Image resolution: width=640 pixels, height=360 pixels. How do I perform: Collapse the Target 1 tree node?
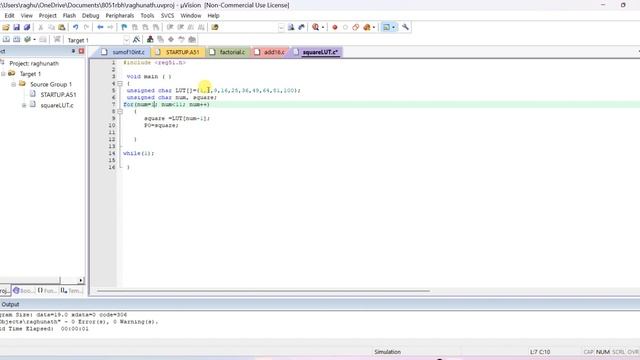(x=3, y=74)
